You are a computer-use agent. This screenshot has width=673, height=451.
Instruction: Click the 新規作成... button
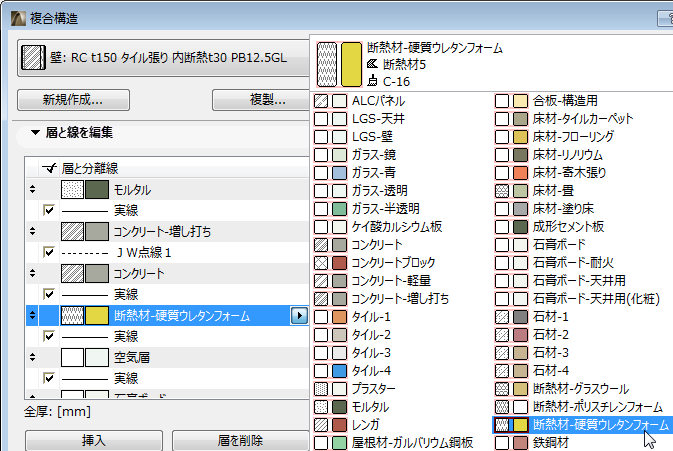coord(73,100)
